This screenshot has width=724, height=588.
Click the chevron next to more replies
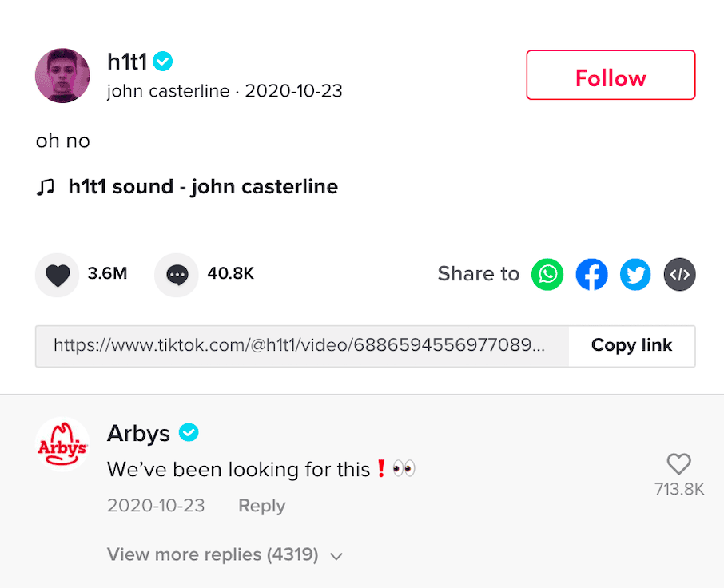click(336, 556)
